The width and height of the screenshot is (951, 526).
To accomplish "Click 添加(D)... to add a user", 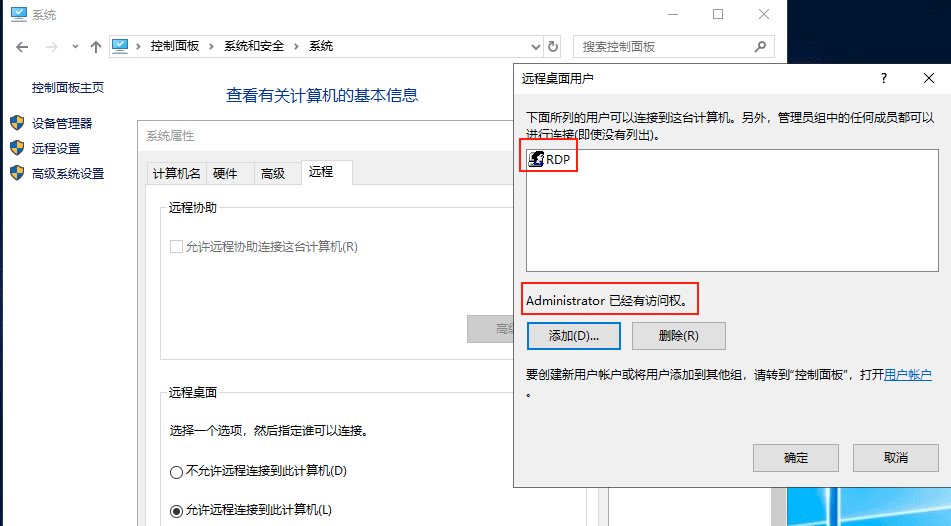I will point(574,336).
